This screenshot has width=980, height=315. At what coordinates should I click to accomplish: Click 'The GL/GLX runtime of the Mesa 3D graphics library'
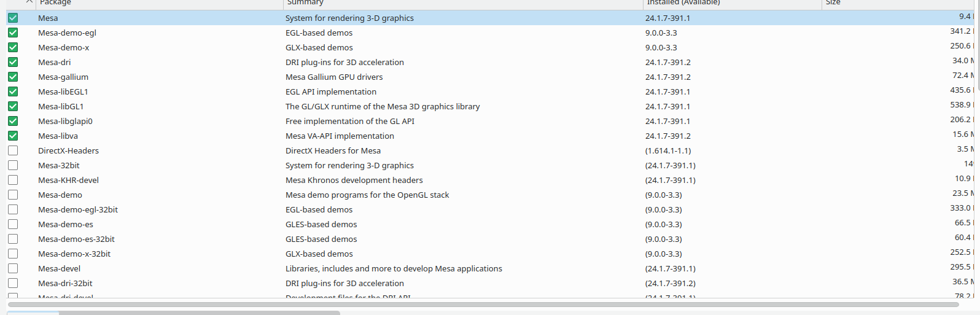click(383, 106)
